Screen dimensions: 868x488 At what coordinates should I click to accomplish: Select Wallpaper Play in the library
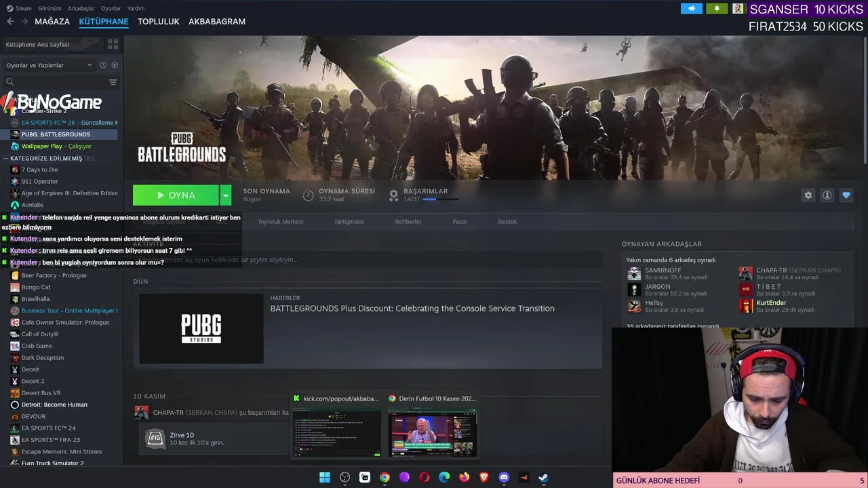point(58,146)
